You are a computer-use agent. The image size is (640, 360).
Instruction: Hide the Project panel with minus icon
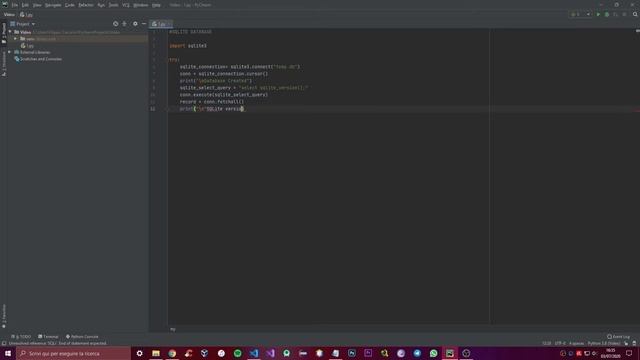point(144,24)
